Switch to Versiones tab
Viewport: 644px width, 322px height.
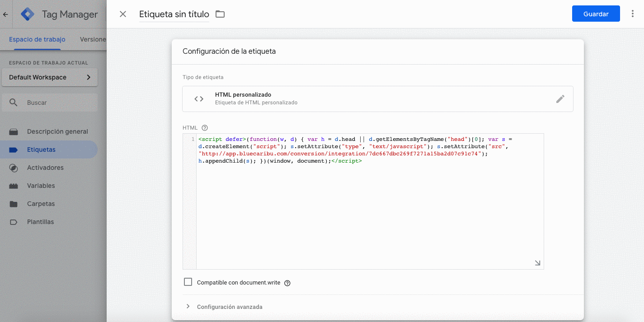[93, 39]
